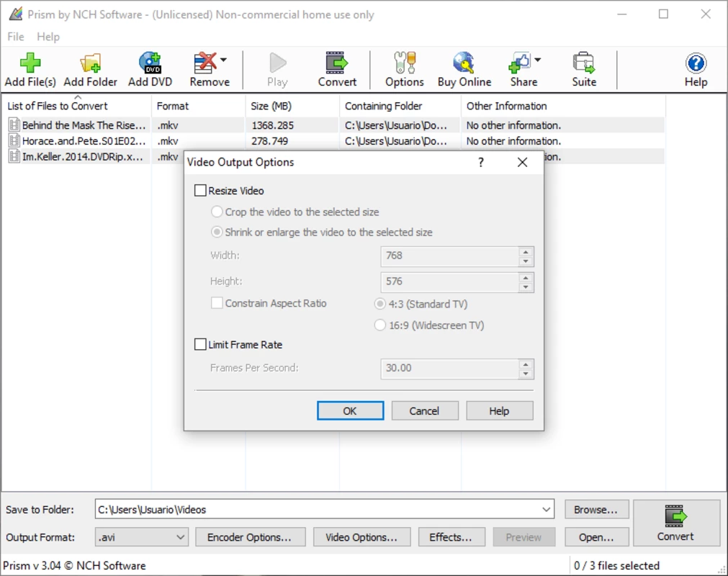Decrease the Width value with down arrow

coord(526,261)
